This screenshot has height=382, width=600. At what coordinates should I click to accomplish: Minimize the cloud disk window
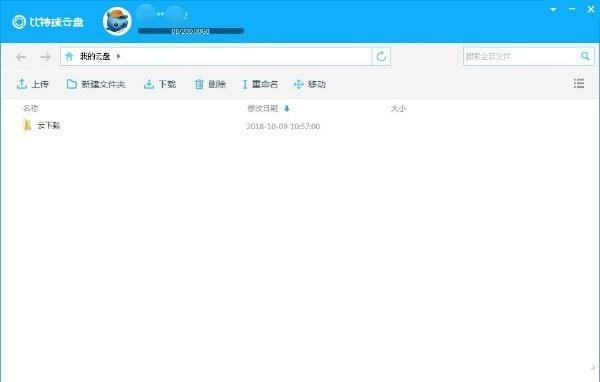[x=572, y=9]
